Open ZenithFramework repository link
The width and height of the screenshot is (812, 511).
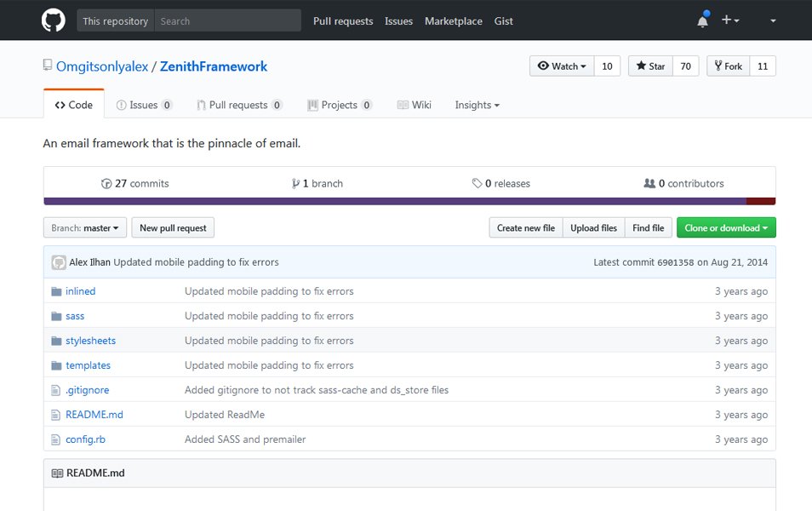coord(214,66)
